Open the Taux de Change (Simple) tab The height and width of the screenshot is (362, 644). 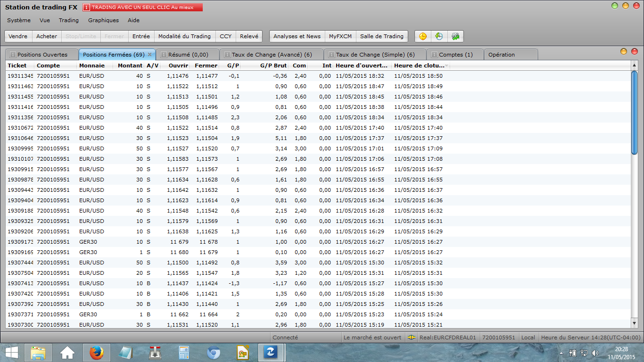[x=375, y=55]
